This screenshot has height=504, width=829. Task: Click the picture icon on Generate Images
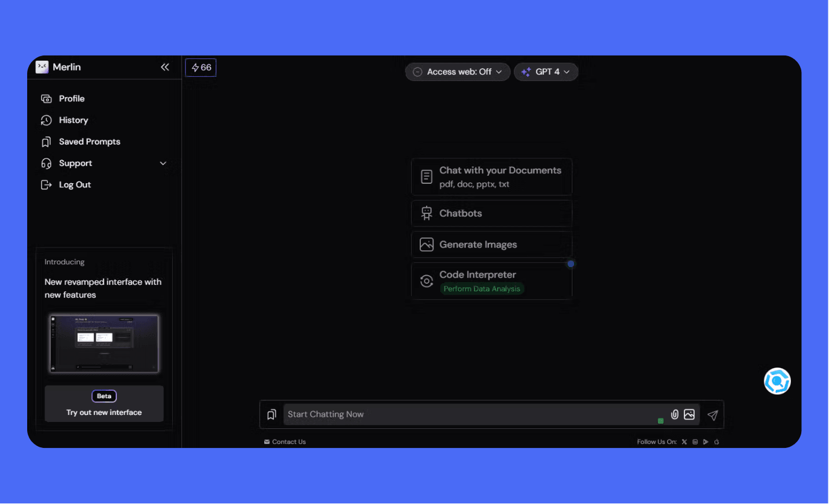pyautogui.click(x=427, y=244)
